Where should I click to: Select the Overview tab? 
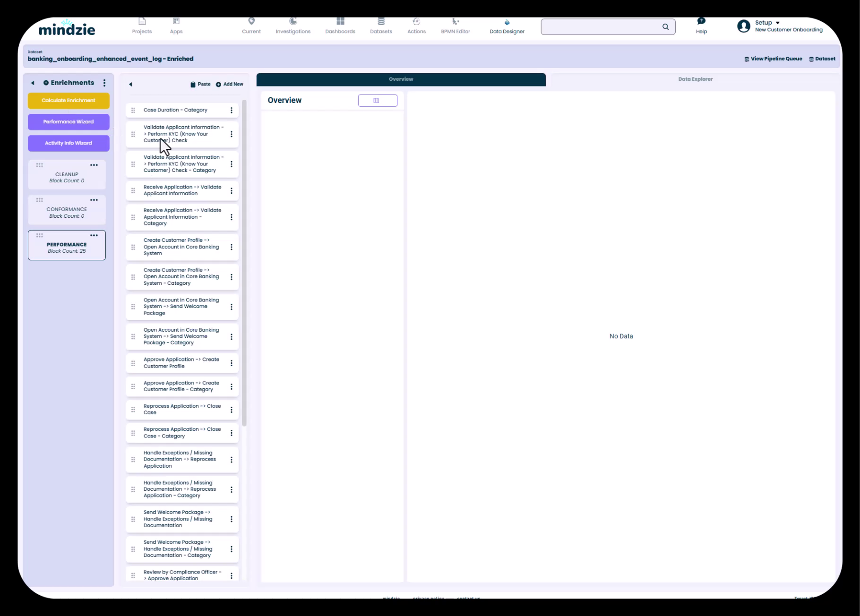coord(401,79)
